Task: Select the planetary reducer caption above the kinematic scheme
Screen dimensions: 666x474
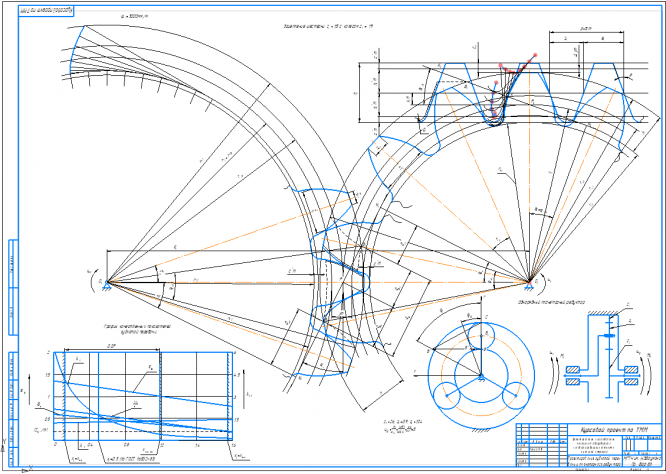Action: click(x=551, y=302)
